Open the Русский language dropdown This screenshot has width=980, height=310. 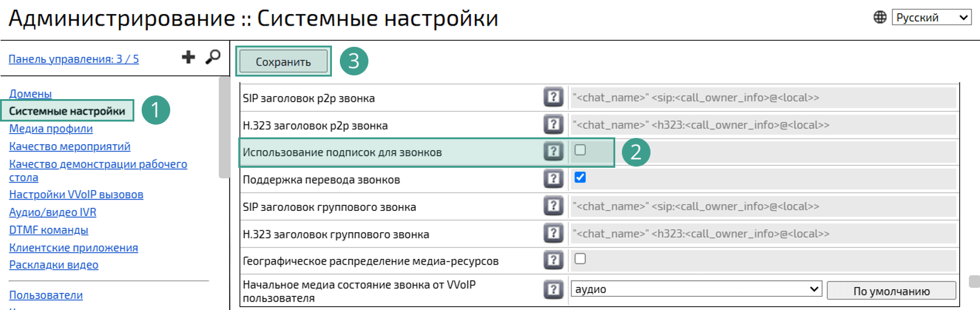pos(931,18)
